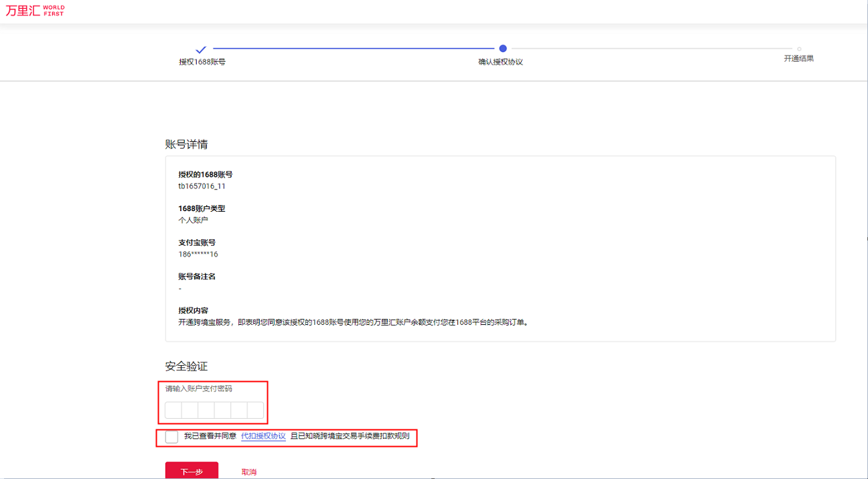Click the filled dot above 确认授权协议
Screen dimensions: 868x479
[x=504, y=49]
